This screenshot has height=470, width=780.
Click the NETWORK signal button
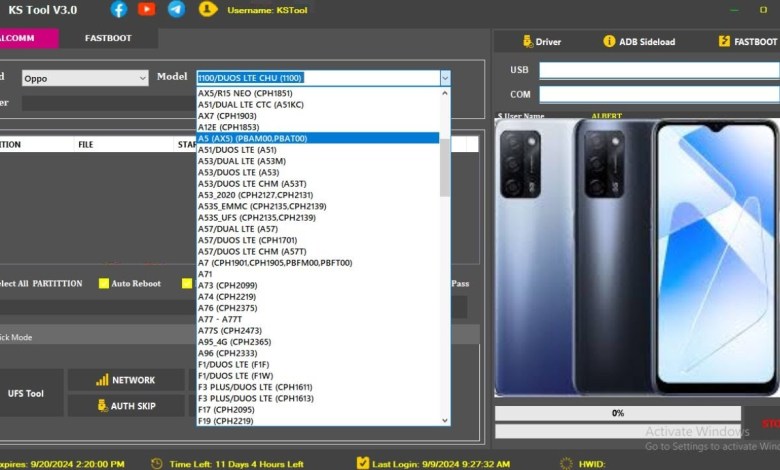point(125,380)
